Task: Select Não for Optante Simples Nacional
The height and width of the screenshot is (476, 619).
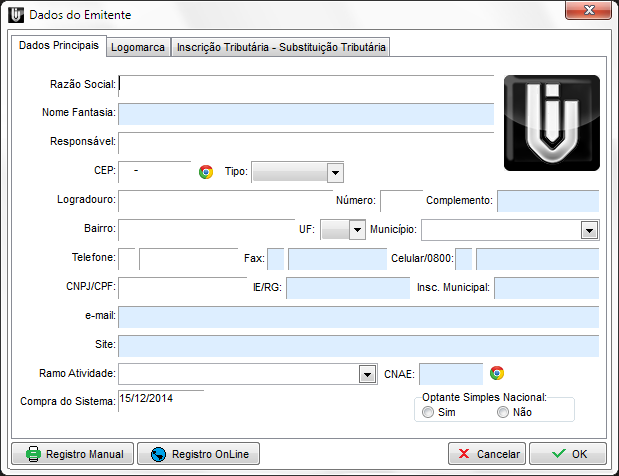Action: [503, 412]
